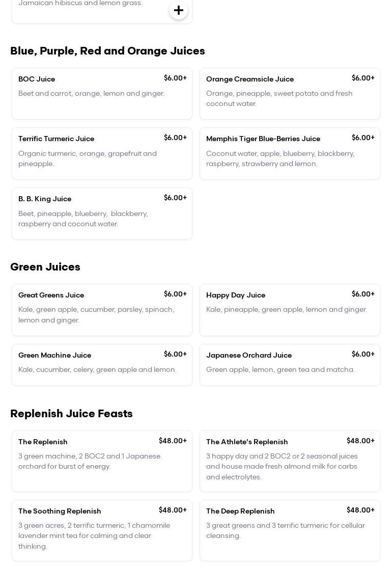Open Great Greens Juice details
Image resolution: width=392 pixels, height=566 pixels.
click(102, 310)
